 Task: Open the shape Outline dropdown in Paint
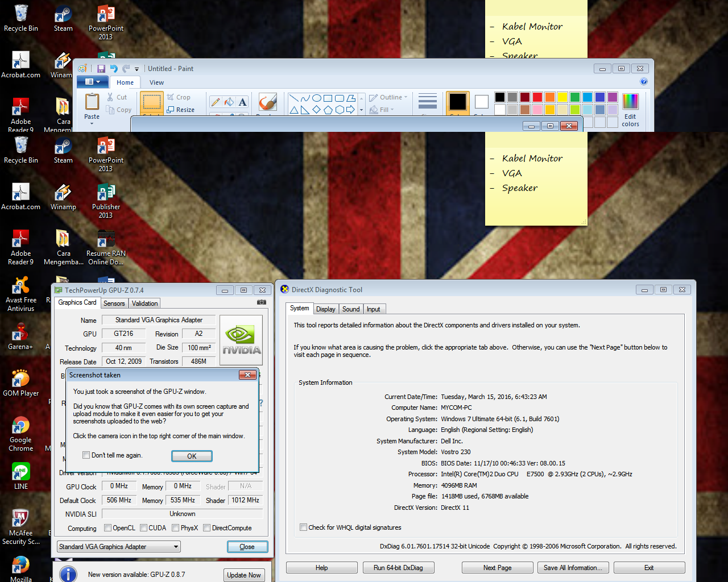(x=388, y=97)
